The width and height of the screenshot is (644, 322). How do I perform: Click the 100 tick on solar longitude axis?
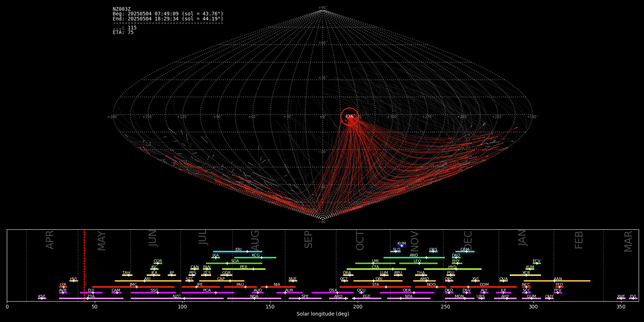point(182,307)
